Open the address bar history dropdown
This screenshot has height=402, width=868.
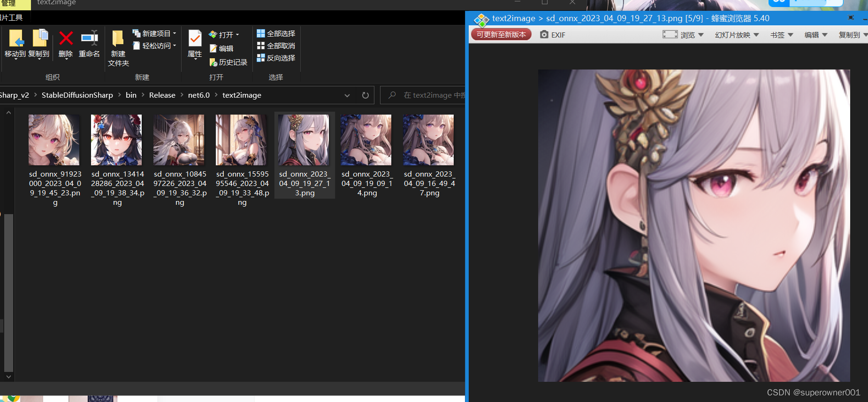347,95
